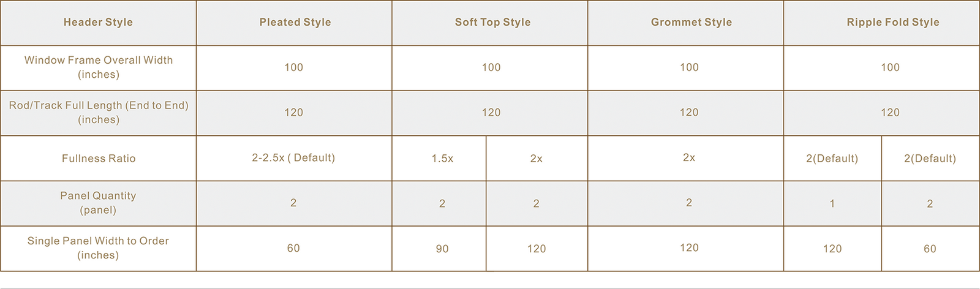Click Ripple Fold Style's 120 rod length cell
Viewport: 980px width, 289px height.
[x=890, y=112]
